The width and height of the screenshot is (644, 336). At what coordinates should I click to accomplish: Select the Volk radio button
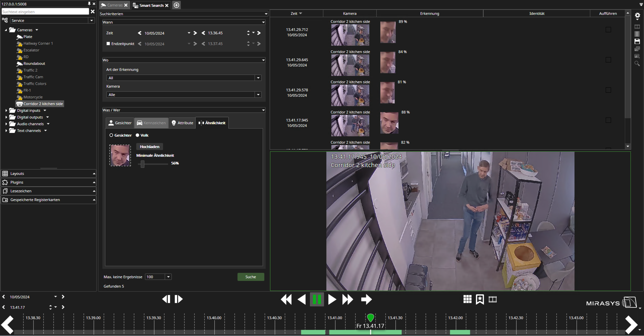tap(138, 135)
